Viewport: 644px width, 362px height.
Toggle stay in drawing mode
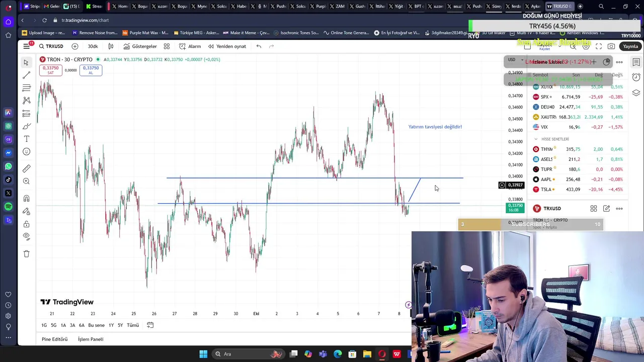[x=26, y=211]
